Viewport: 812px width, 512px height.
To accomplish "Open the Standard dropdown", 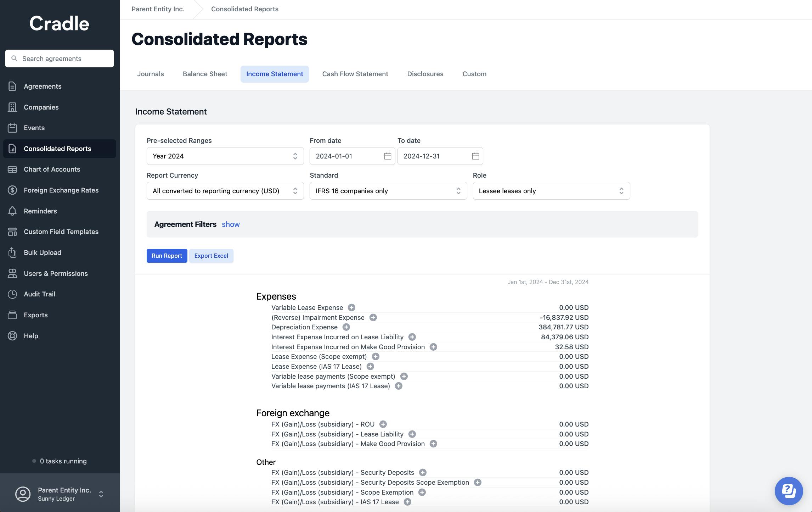I will click(388, 191).
